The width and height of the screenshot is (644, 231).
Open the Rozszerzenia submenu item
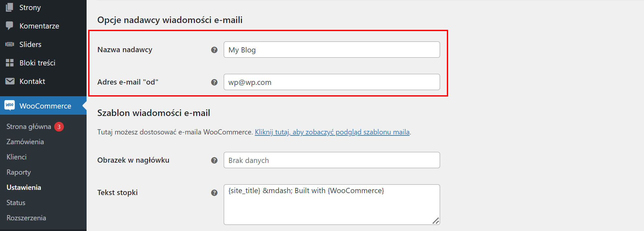pyautogui.click(x=26, y=218)
